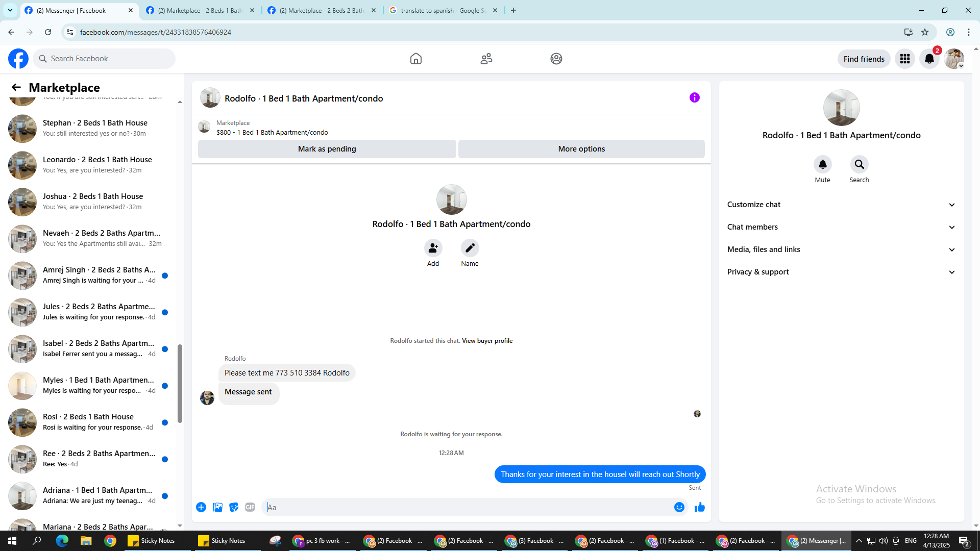Screen dimensions: 980x551
Task: Open the emoji picker
Action: coord(679,507)
